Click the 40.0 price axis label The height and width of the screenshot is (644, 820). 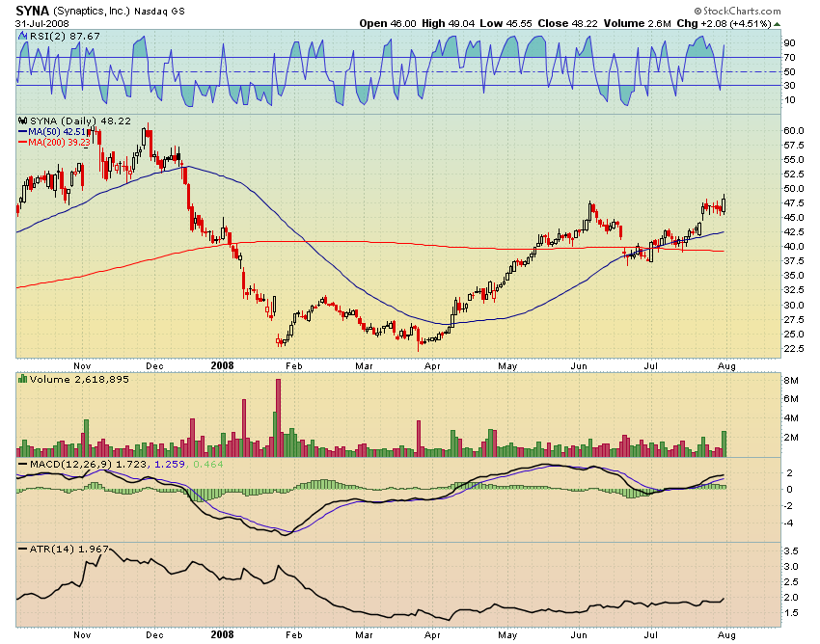pos(793,246)
